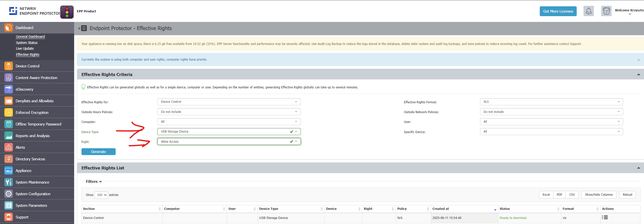
Task: Click the Device Control sidebar icon
Action: tap(9, 66)
